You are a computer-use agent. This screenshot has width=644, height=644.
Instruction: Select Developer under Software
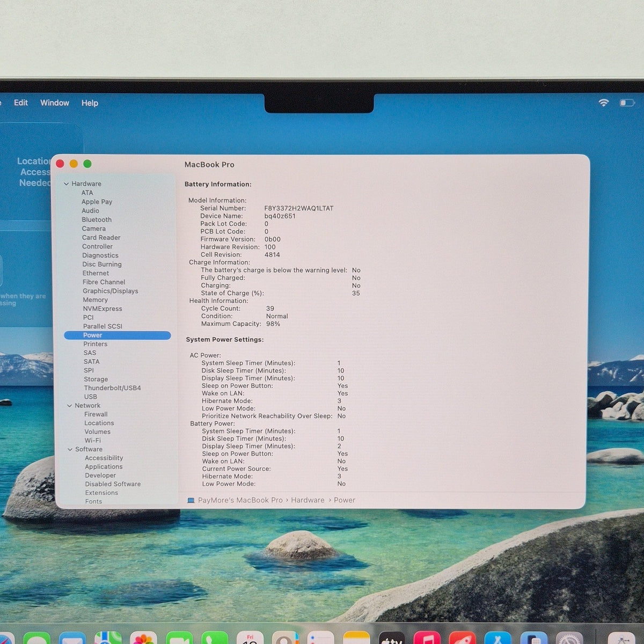click(x=100, y=475)
